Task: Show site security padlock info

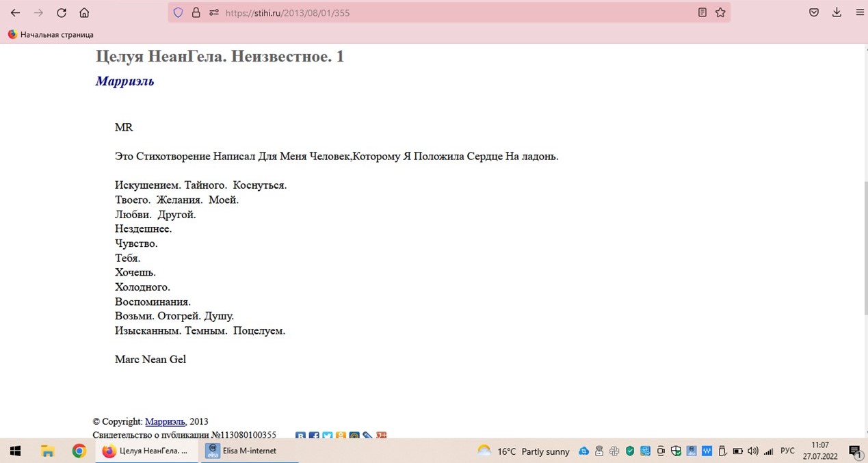Action: 196,12
